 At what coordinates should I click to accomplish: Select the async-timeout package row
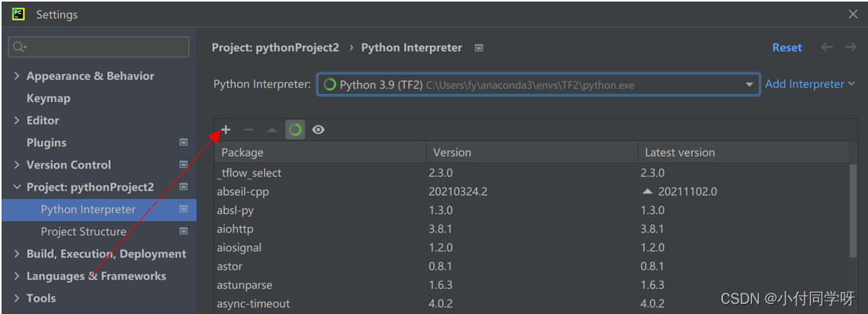pos(531,304)
